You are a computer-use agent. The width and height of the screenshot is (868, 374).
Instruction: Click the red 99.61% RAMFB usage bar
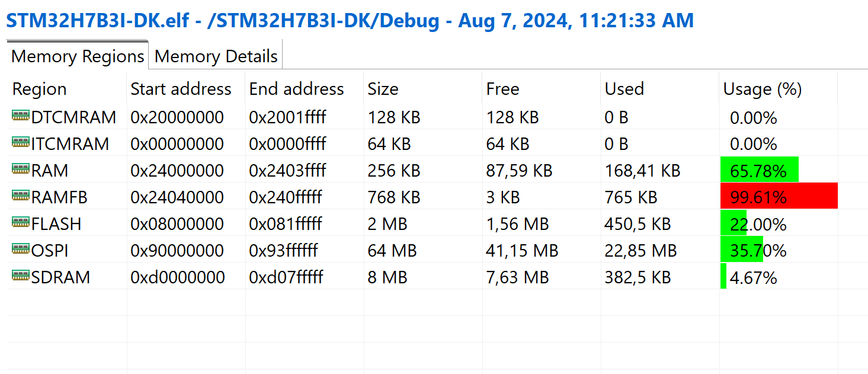(779, 197)
